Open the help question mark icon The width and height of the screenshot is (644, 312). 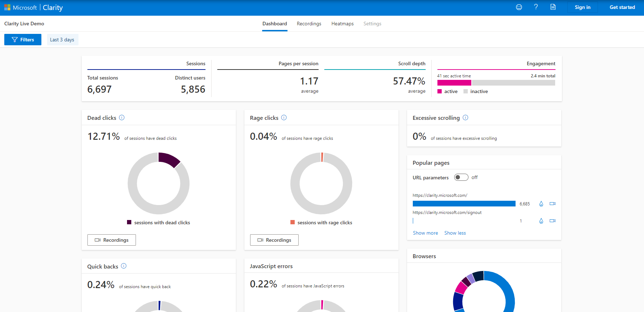(536, 7)
